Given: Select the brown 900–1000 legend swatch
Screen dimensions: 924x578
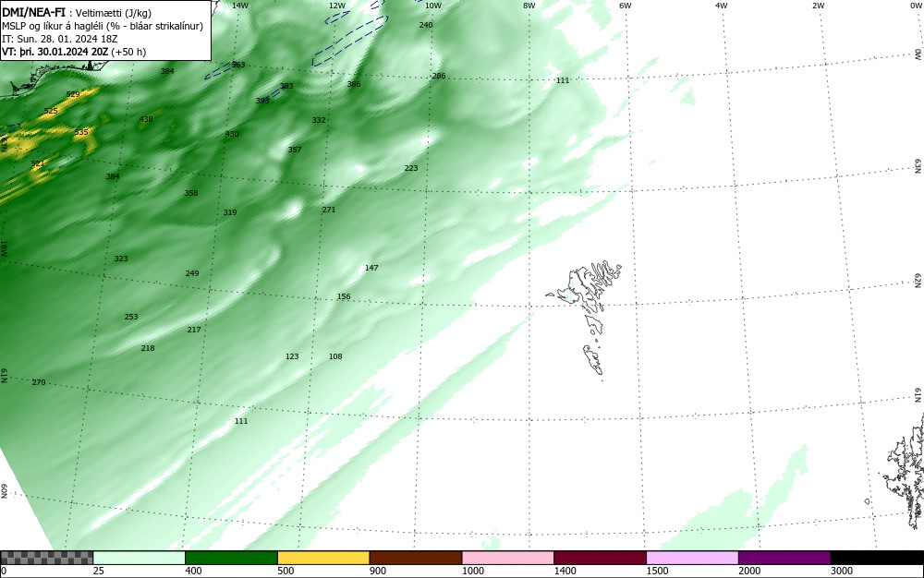Looking at the screenshot, I should [x=416, y=558].
